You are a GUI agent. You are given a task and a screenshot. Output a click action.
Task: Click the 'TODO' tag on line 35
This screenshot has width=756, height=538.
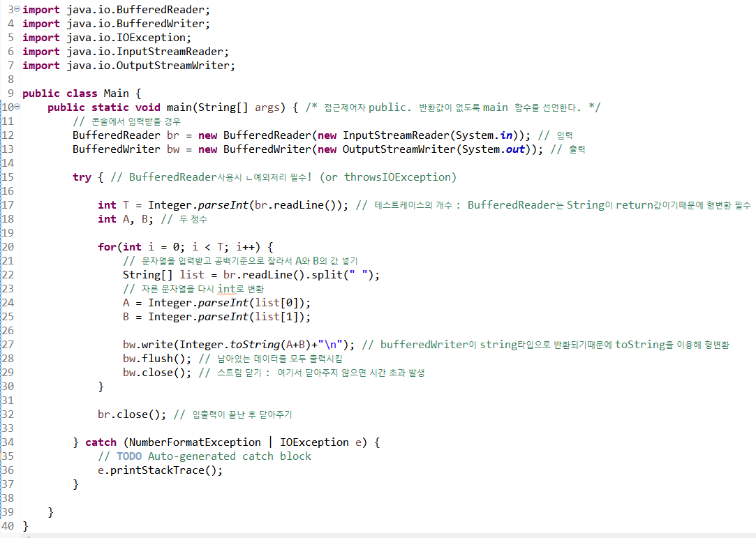pos(128,456)
